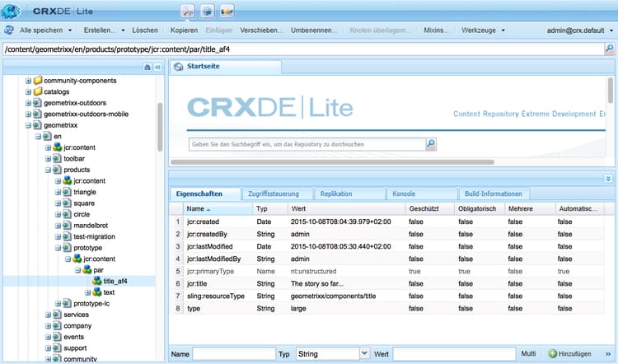The width and height of the screenshot is (618, 364).
Task: Click the Umbenennen toolbar button
Action: [x=314, y=30]
